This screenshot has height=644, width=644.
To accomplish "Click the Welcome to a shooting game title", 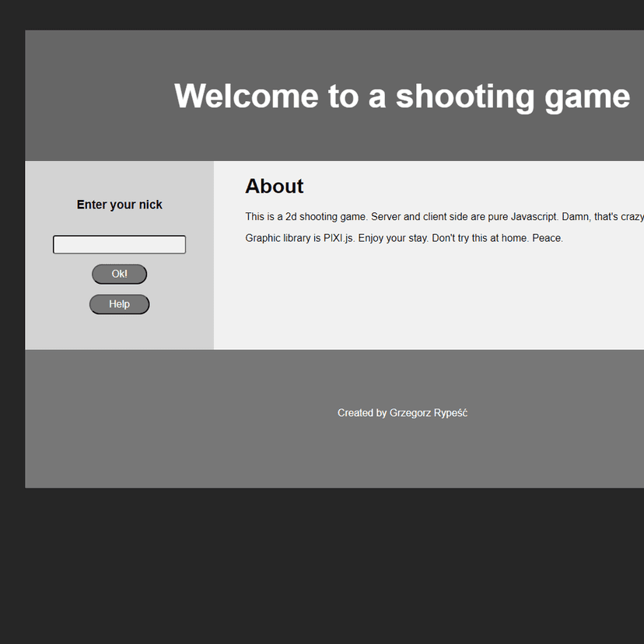I will point(401,96).
